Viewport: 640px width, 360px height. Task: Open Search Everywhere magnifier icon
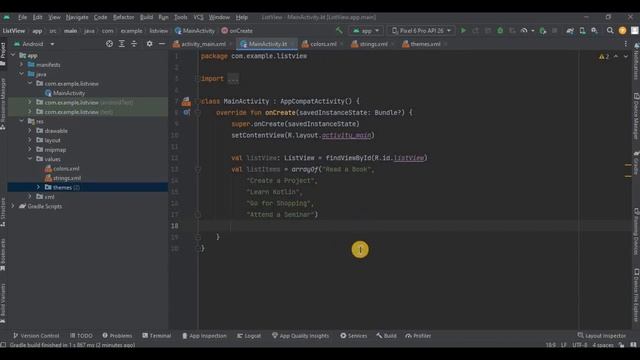tap(610, 31)
